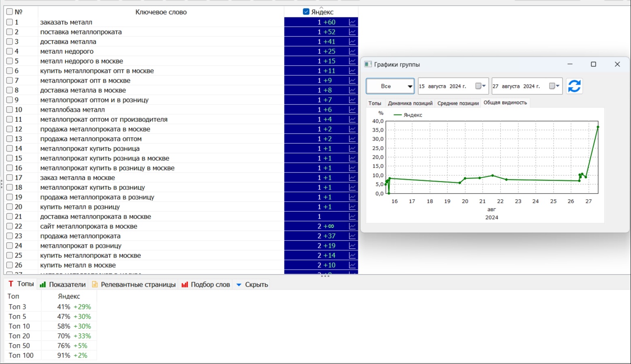The height and width of the screenshot is (364, 631).
Task: Open chart icon for 'металл недорого' row 4
Action: [x=352, y=51]
